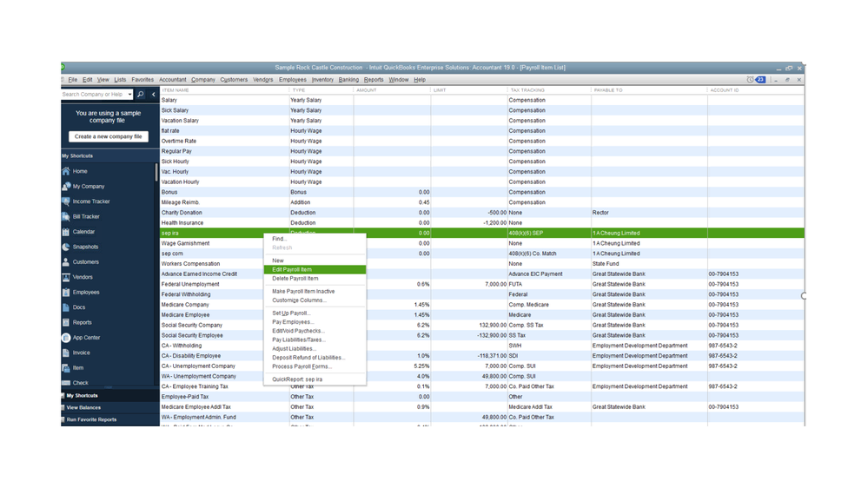The image size is (868, 488).
Task: Open Calendar shortcut icon
Action: pos(66,232)
